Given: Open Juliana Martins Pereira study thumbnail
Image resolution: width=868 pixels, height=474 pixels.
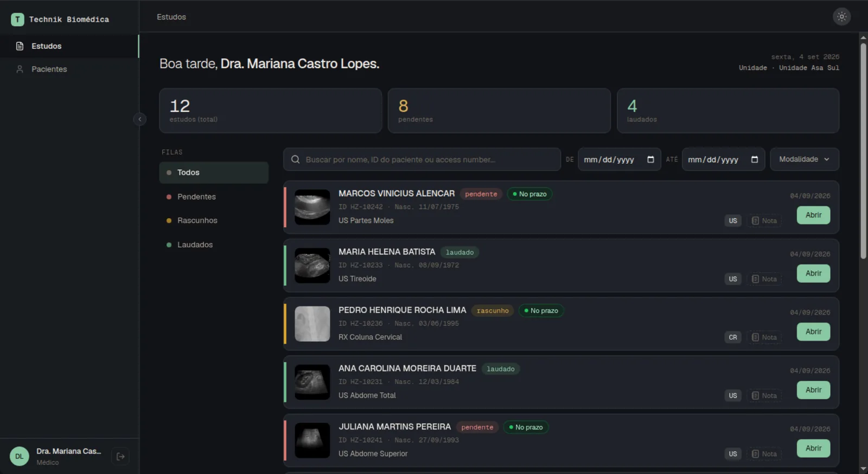Looking at the screenshot, I should [312, 440].
